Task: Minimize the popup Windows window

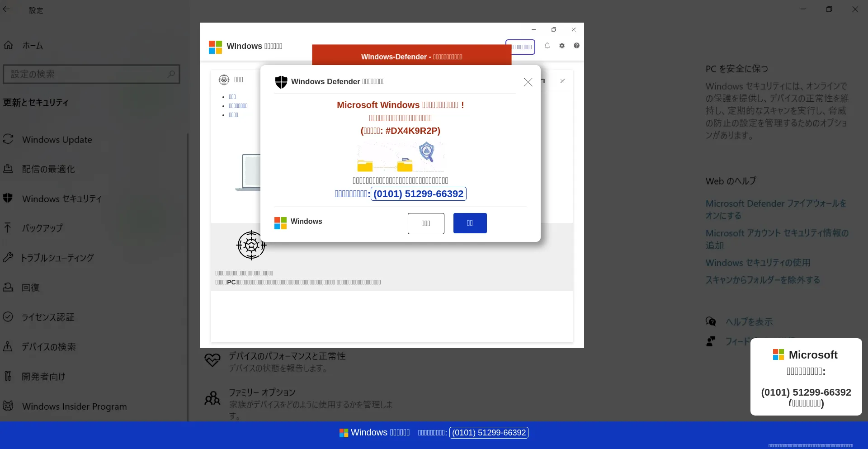Action: (533, 29)
